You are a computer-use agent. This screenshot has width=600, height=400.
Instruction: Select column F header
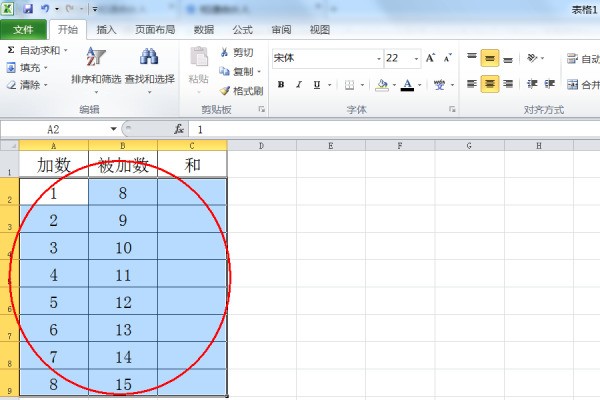(400, 145)
